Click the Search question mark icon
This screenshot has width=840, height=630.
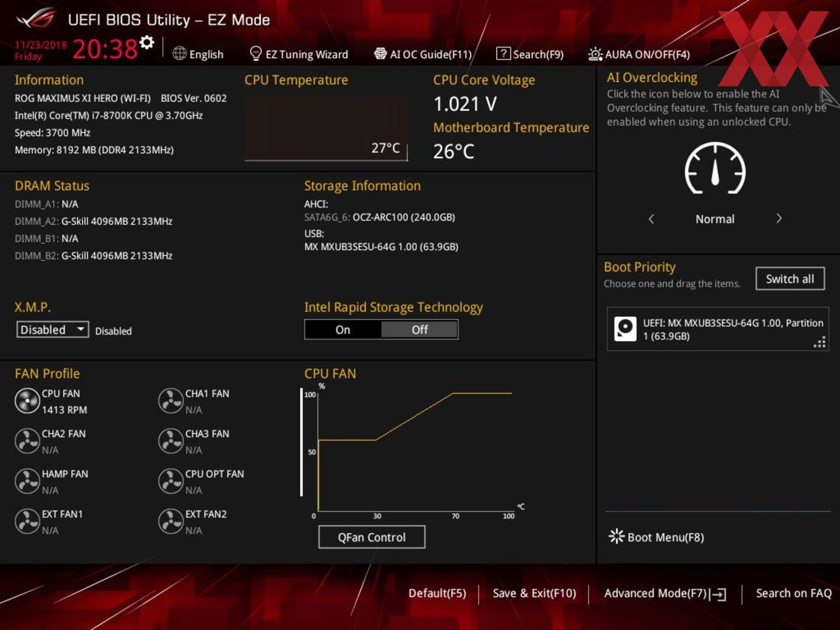pyautogui.click(x=503, y=54)
